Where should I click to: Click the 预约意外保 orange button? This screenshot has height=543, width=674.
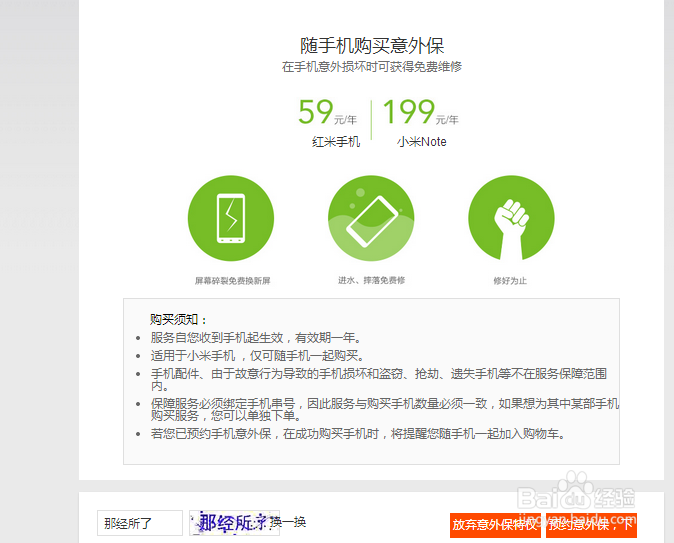pos(591,525)
